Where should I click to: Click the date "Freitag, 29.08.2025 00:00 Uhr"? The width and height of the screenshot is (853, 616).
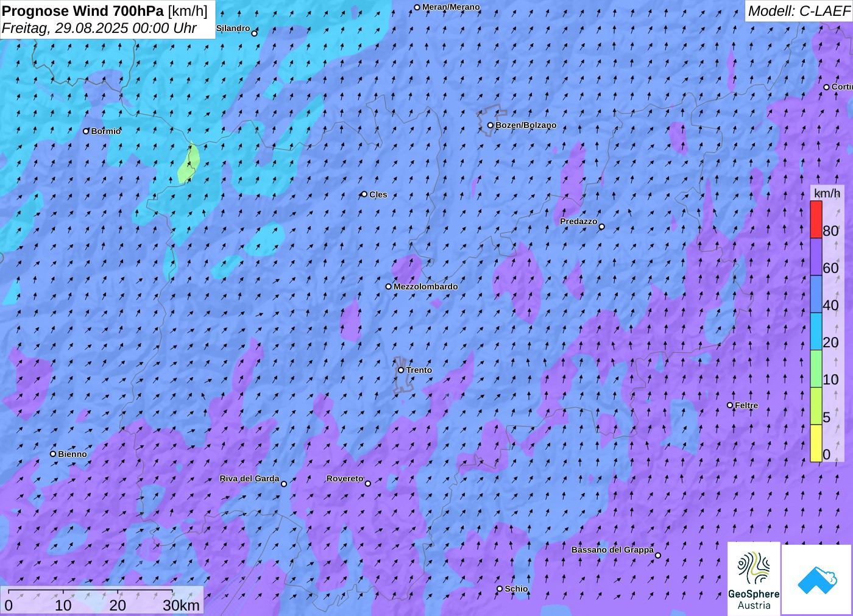(x=99, y=28)
